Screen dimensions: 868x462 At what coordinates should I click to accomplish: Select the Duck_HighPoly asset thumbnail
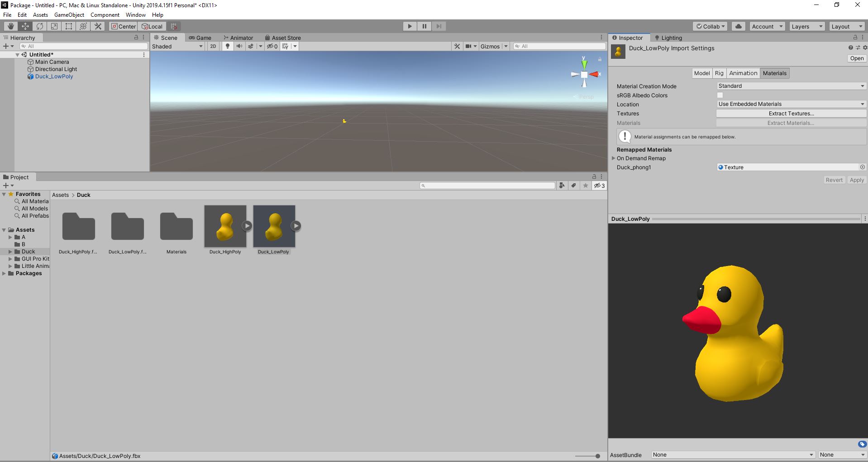225,226
